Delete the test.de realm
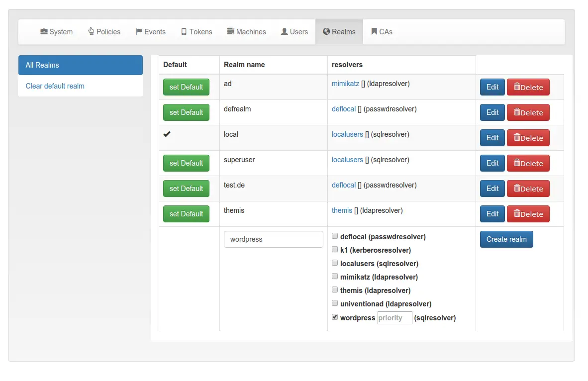This screenshot has width=588, height=381. pos(528,189)
